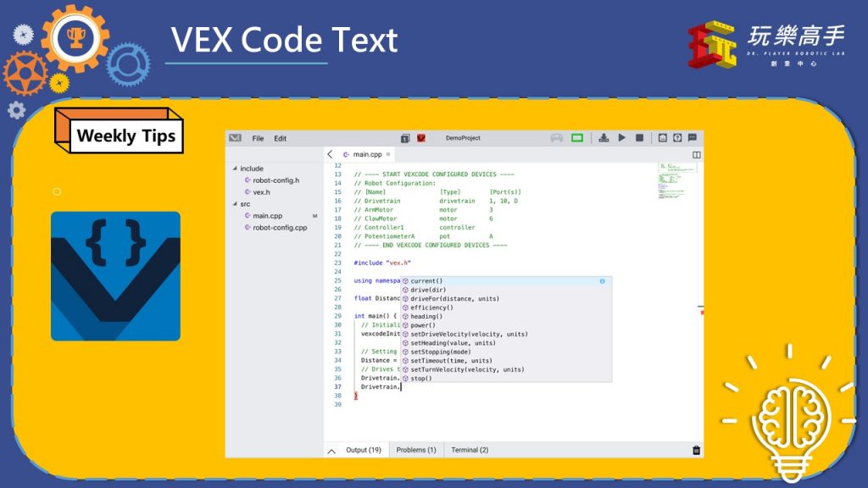Switch to the Terminal (2) tab
Image resolution: width=868 pixels, height=488 pixels.
(470, 450)
